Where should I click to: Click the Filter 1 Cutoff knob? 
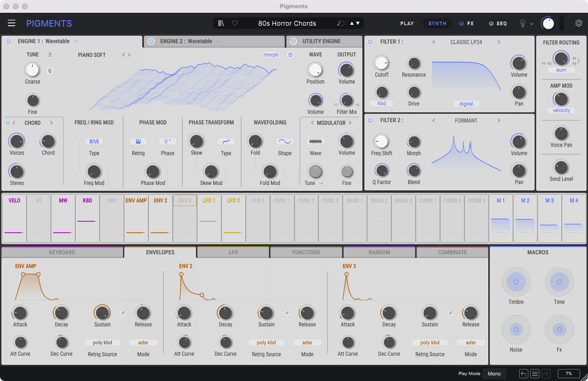tap(381, 63)
